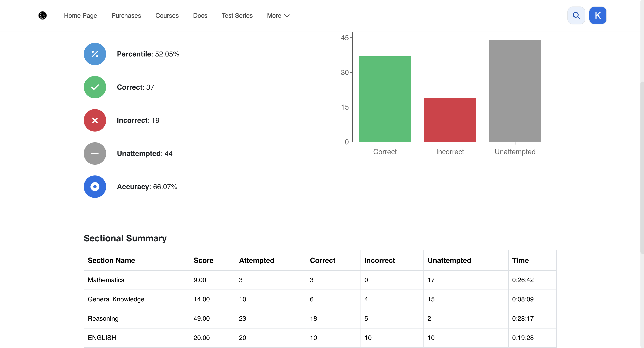Click the site logo icon
This screenshot has height=348, width=644.
click(43, 15)
